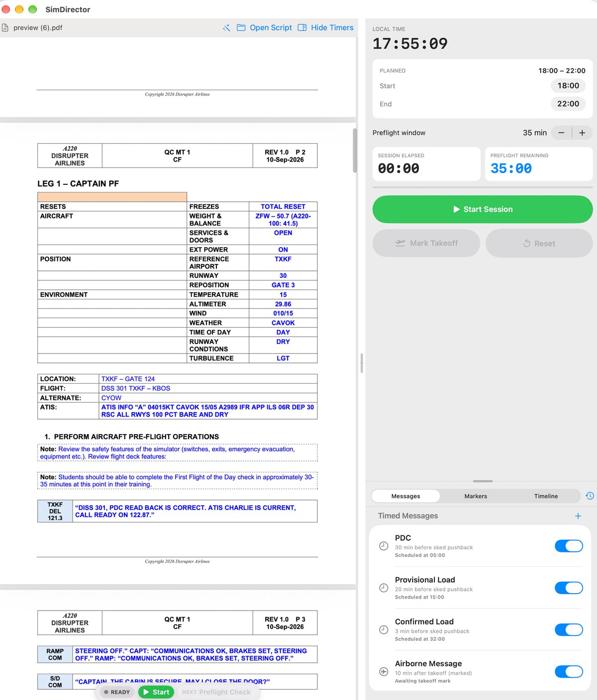Click Open Script in the toolbar

click(x=265, y=28)
